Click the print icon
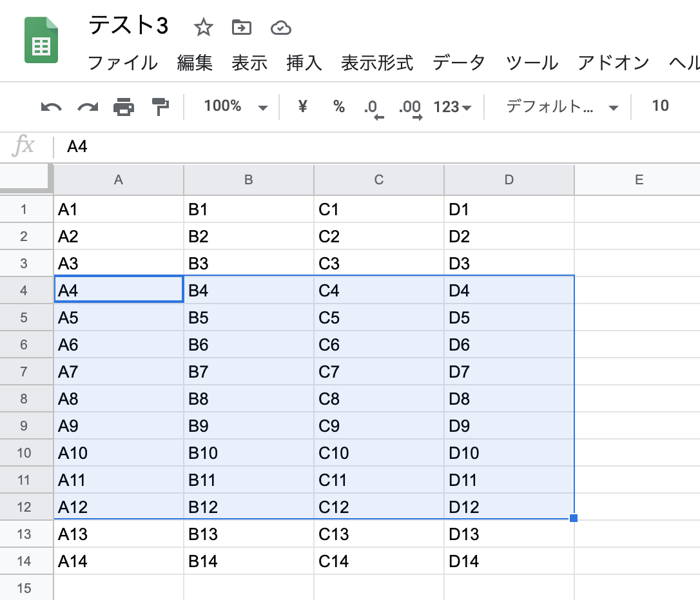The width and height of the screenshot is (700, 600). (124, 107)
